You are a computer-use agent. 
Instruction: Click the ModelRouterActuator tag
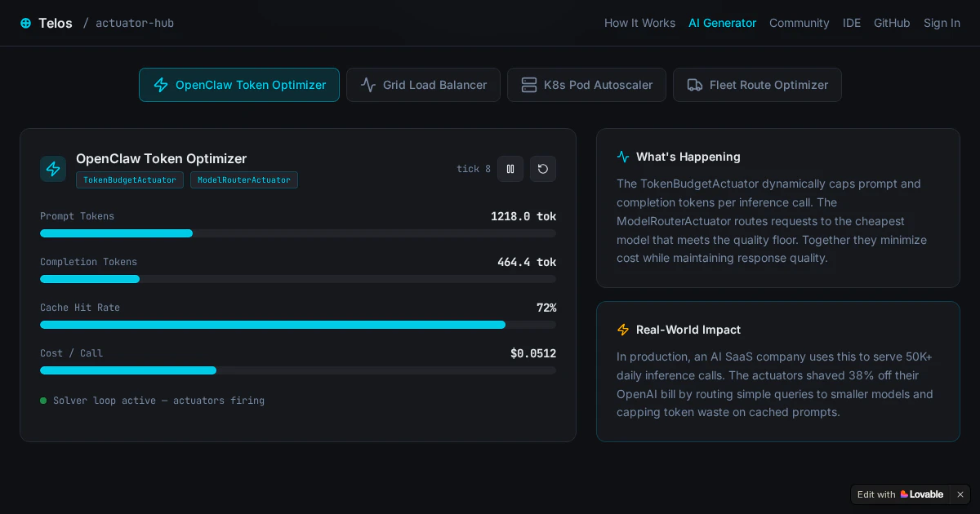coord(244,179)
